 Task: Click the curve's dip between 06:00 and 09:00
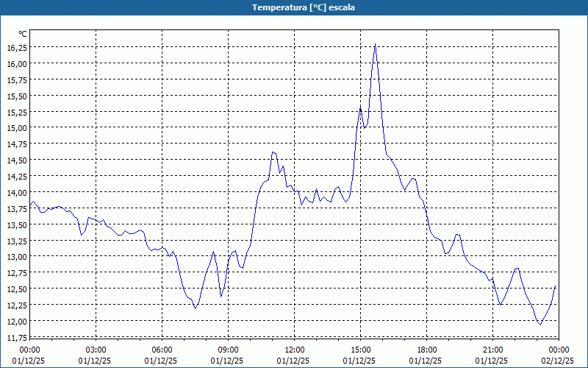coord(195,308)
